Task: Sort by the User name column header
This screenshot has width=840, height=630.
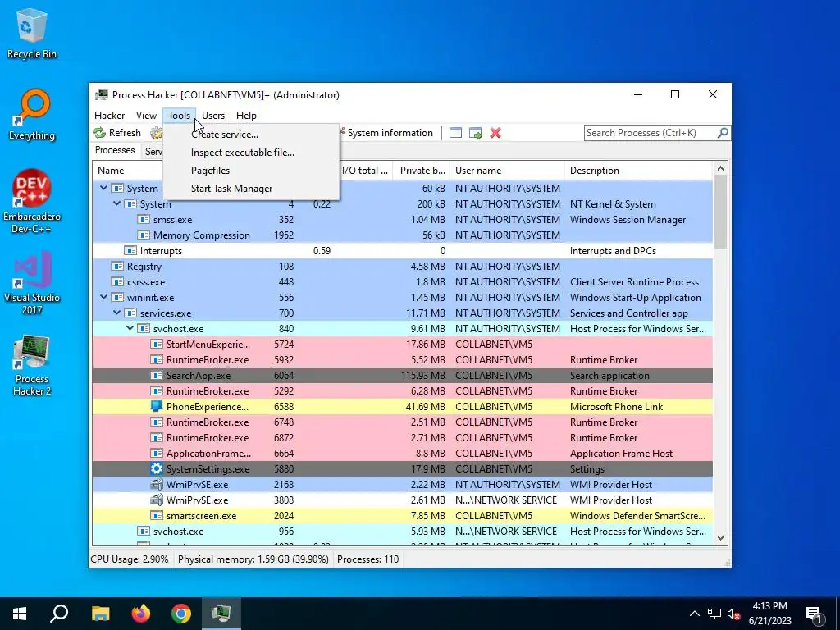Action: tap(507, 171)
